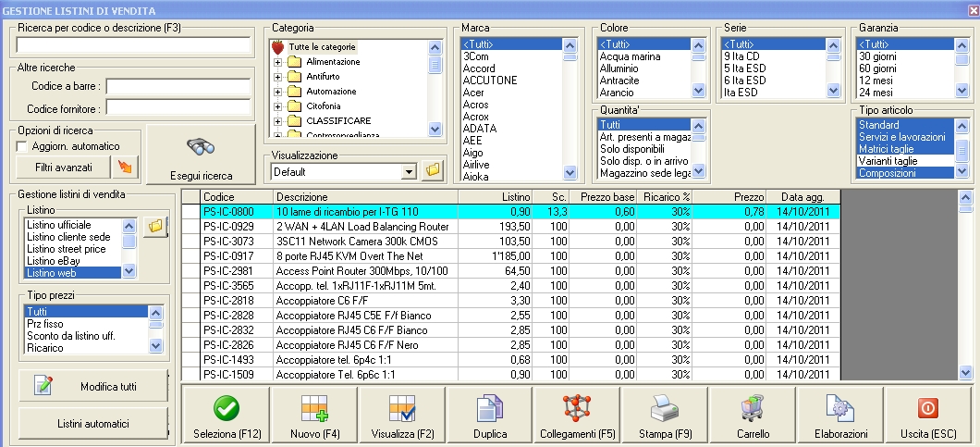Click the results table scroll down arrow
Viewport: 980px width, 447px height.
point(965,372)
